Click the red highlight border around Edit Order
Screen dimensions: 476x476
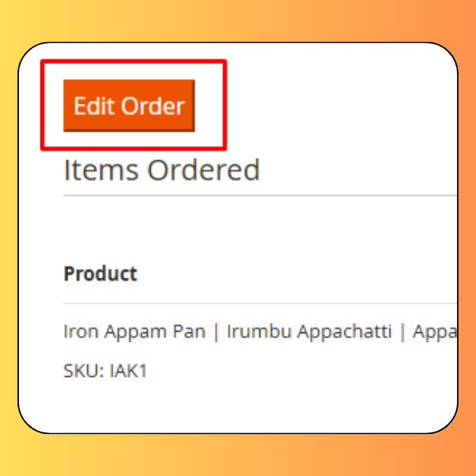[x=133, y=61]
